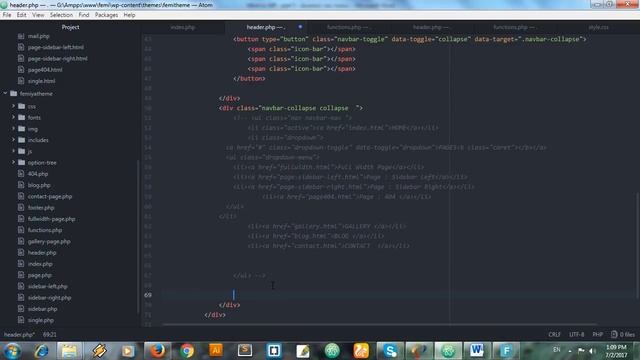The image size is (640, 360).
Task: Open Windows Explorer from taskbar
Action: point(69,351)
